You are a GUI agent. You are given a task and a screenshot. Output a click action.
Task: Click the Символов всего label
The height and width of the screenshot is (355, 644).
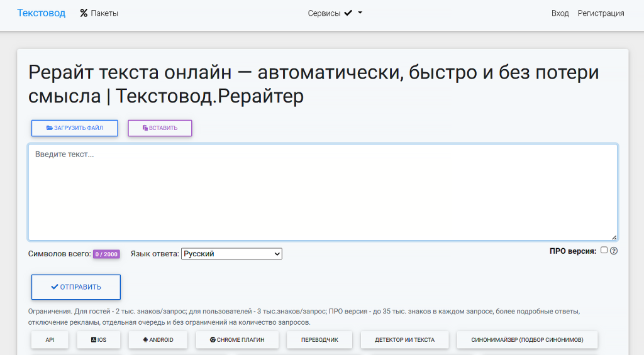60,254
